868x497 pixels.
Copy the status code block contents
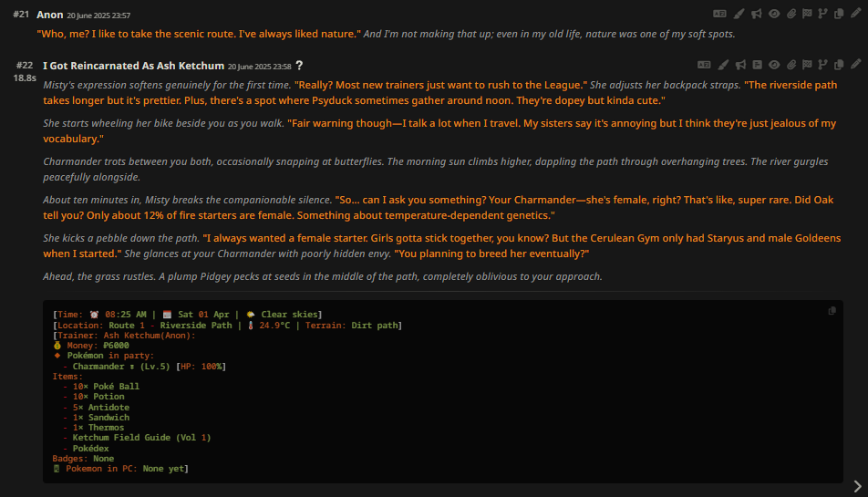pyautogui.click(x=832, y=311)
